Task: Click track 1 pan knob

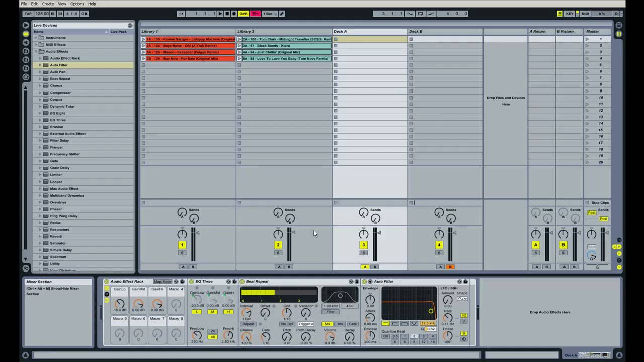Action: tap(182, 234)
